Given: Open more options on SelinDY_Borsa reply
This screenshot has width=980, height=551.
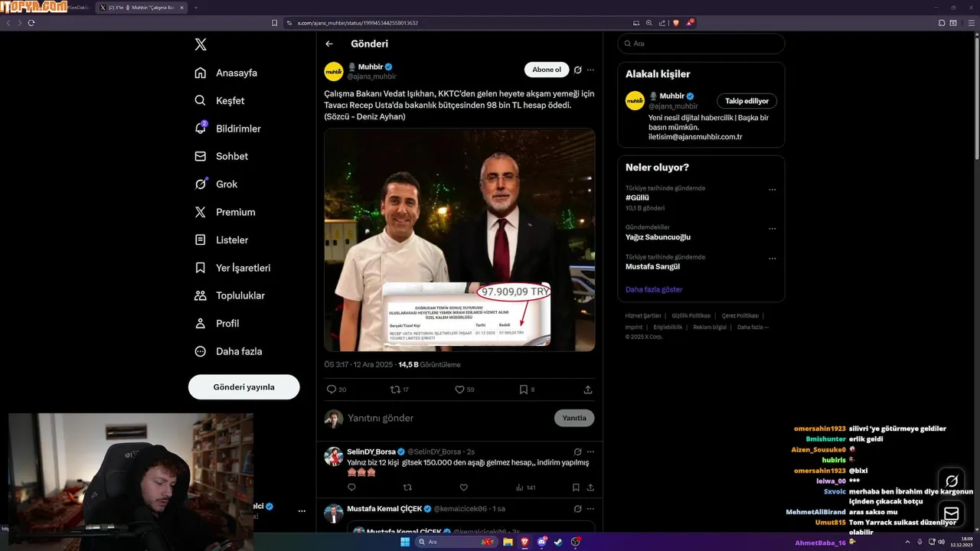Looking at the screenshot, I should coord(590,452).
